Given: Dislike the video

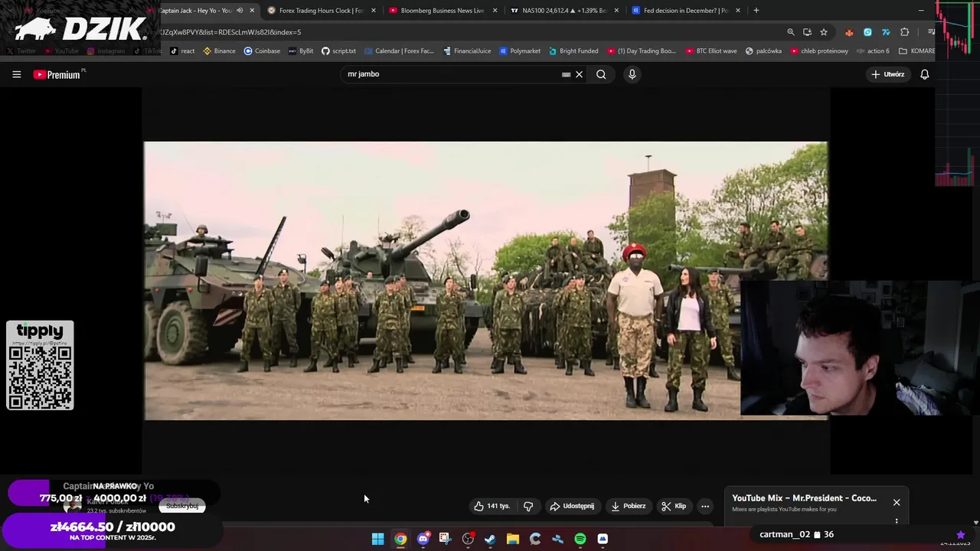Looking at the screenshot, I should (x=528, y=506).
